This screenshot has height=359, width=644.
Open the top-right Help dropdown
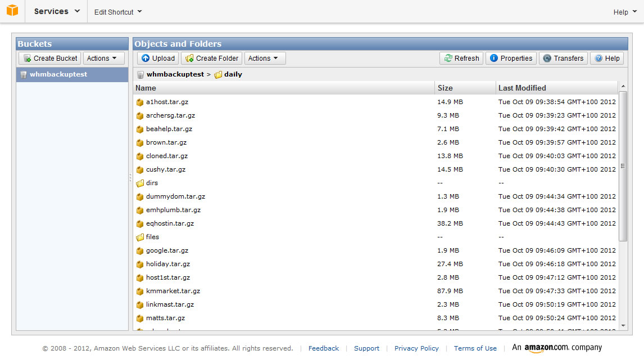(625, 12)
